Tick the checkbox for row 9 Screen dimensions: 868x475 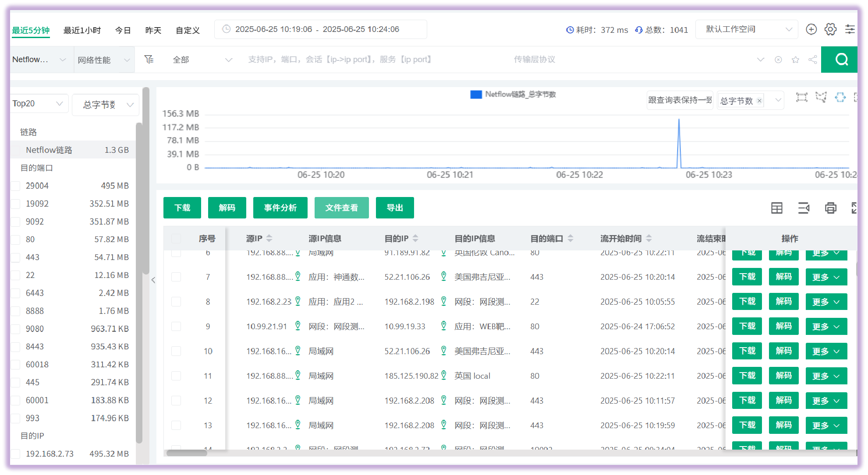[176, 326]
